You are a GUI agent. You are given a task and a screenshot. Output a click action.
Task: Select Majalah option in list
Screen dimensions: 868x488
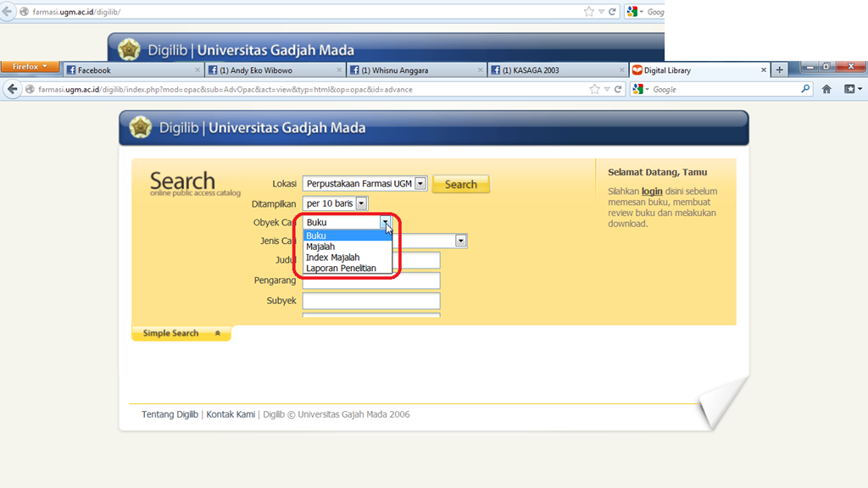tap(347, 247)
